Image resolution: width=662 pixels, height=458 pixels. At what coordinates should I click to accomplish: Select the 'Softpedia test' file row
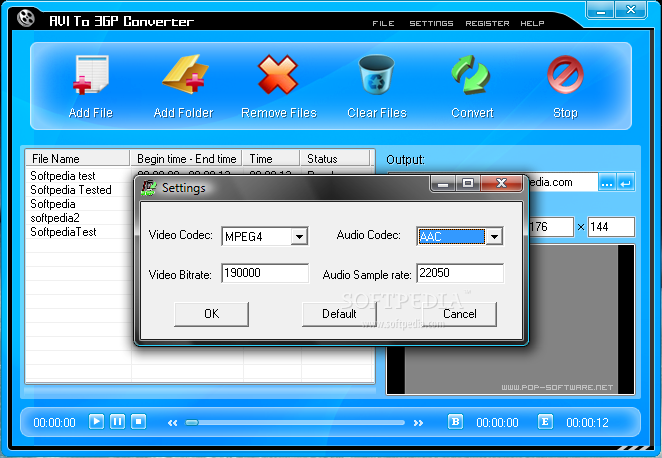[79, 176]
